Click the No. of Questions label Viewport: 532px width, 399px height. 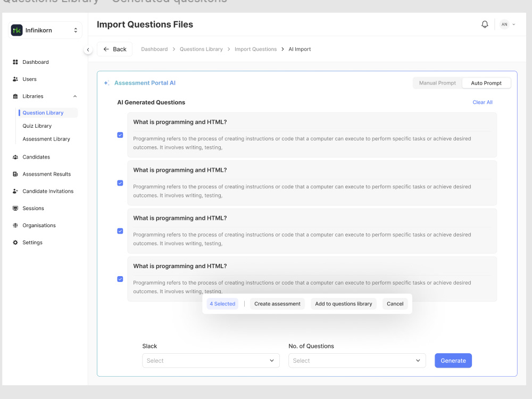[x=311, y=346]
